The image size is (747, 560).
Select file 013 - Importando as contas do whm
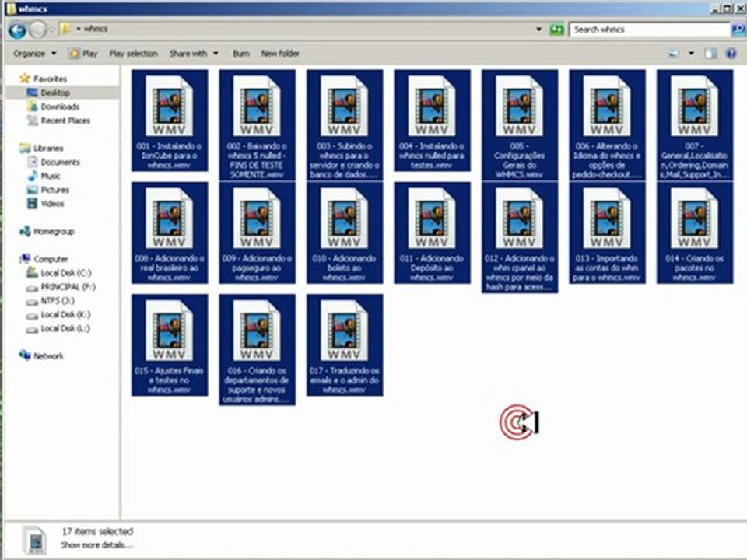pyautogui.click(x=608, y=233)
